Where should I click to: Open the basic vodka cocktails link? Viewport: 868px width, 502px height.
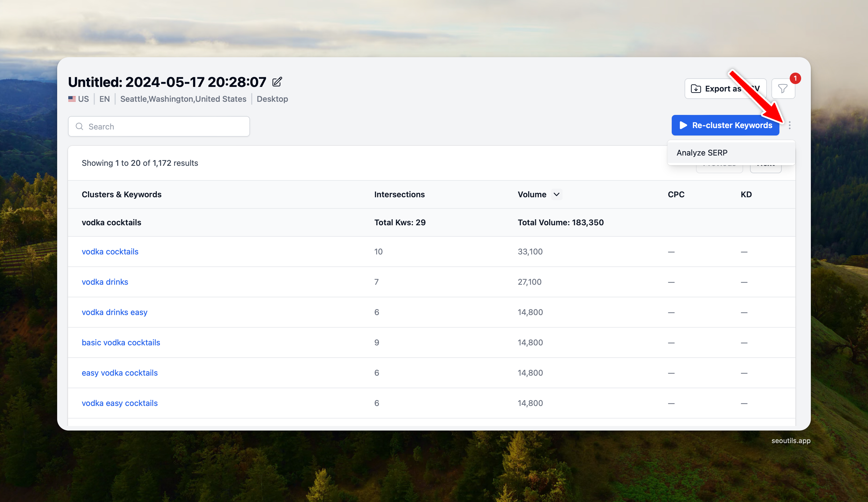pos(121,343)
